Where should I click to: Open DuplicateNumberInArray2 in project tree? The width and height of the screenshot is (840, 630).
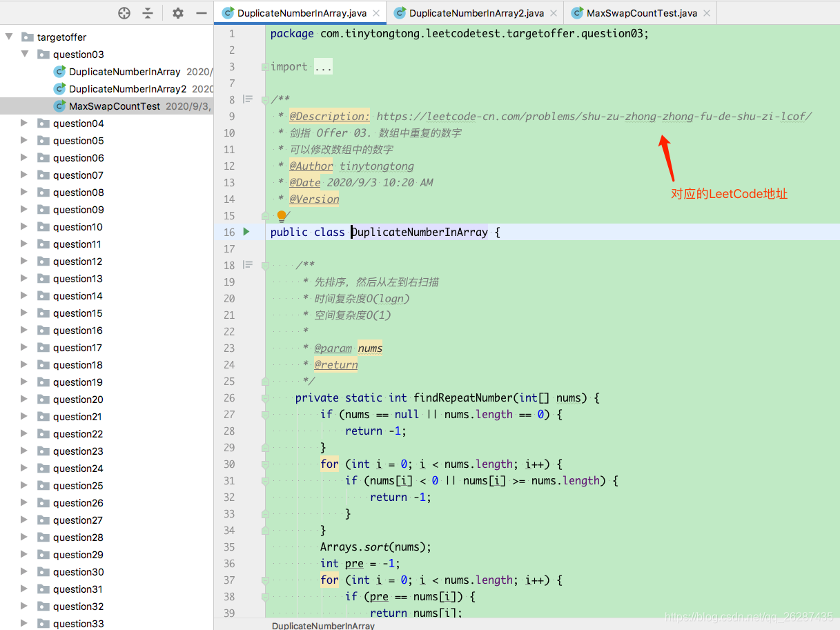[x=128, y=89]
